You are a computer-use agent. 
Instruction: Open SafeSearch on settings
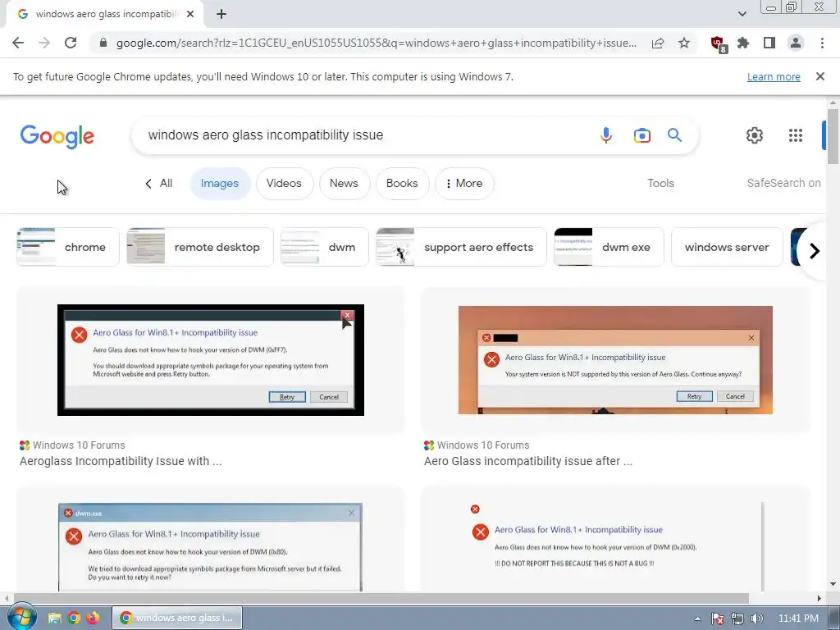[783, 183]
